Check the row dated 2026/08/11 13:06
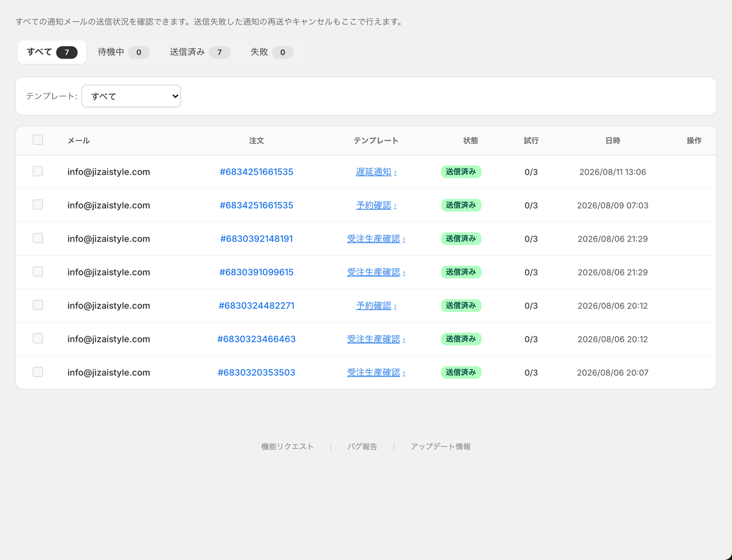The width and height of the screenshot is (732, 560). pos(38,171)
